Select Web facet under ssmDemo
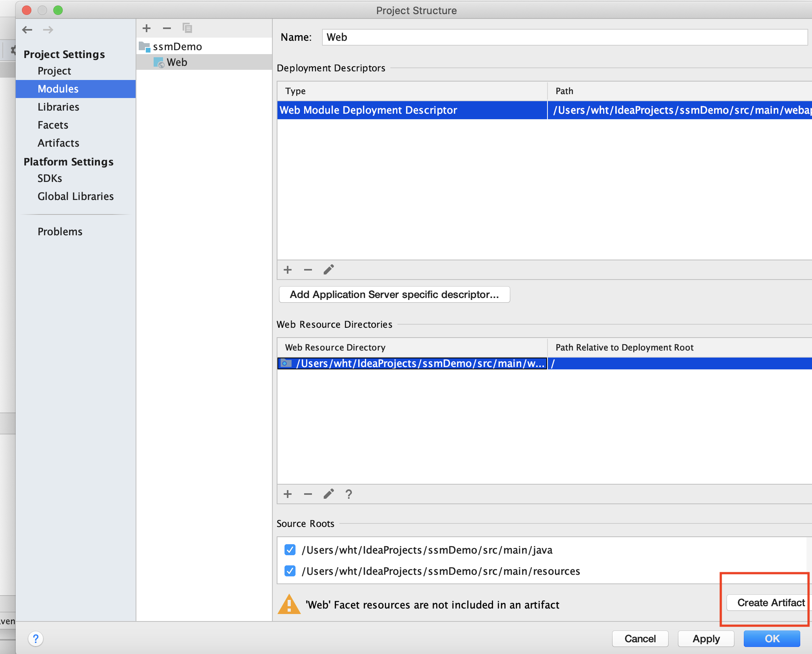 [x=177, y=62]
